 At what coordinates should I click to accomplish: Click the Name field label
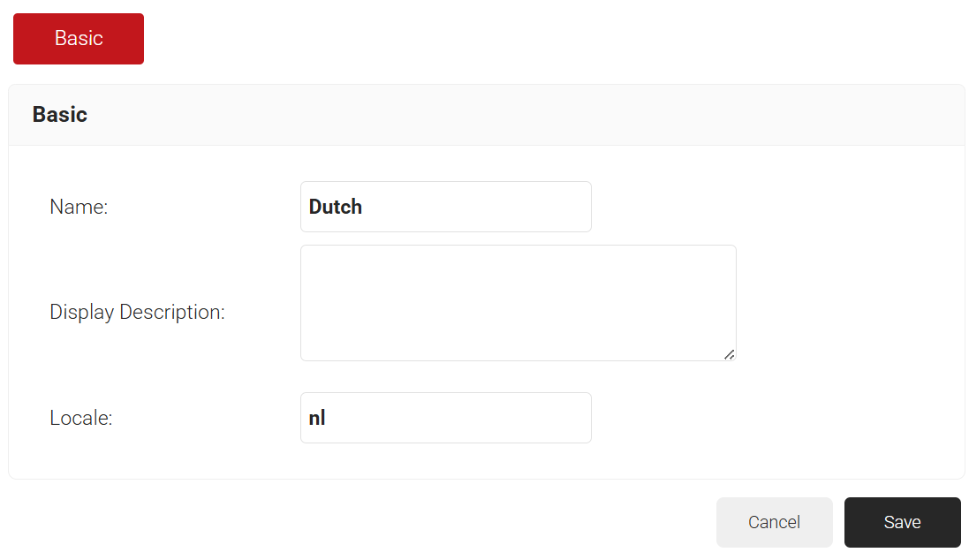[79, 207]
